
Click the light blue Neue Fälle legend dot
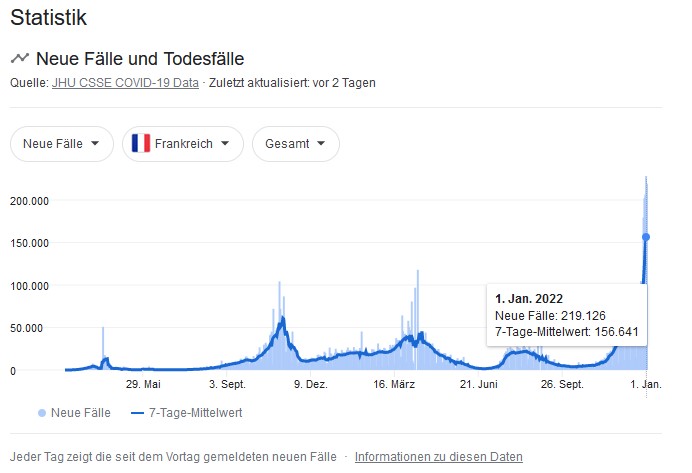[41, 412]
